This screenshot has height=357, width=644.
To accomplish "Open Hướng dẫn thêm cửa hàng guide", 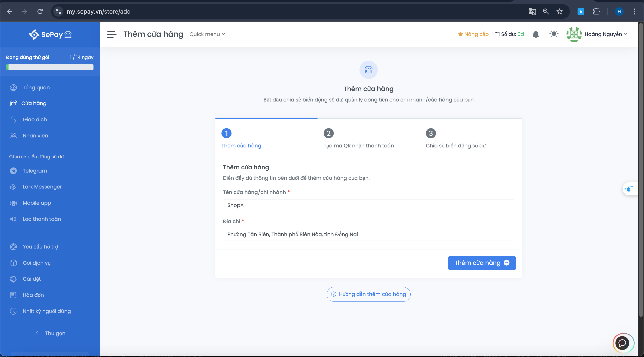I will point(368,294).
